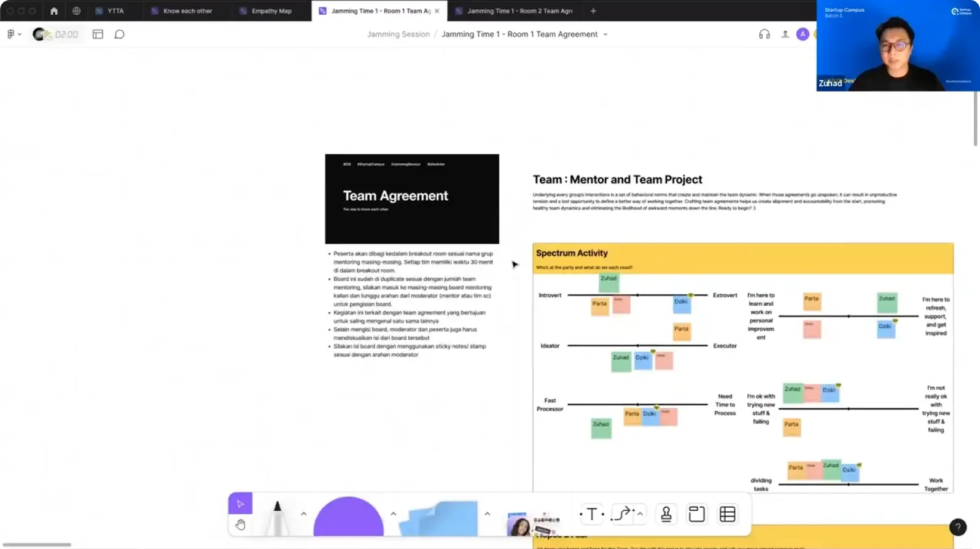The image size is (980, 549).
Task: Open the Figma main menu
Action: 14,34
